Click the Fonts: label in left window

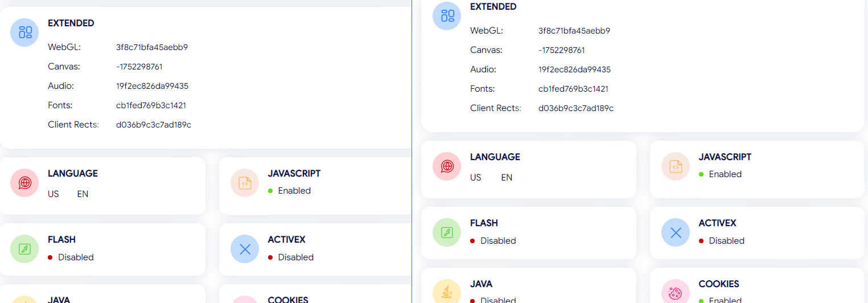[60, 105]
